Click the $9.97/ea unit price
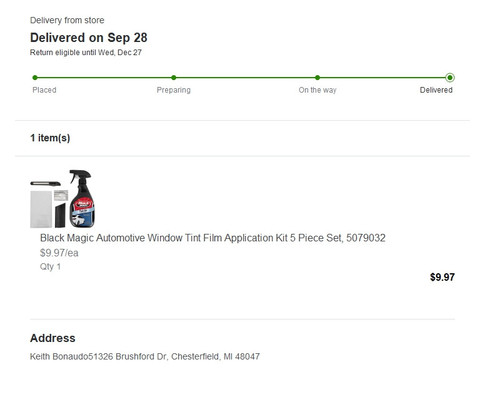 [59, 253]
